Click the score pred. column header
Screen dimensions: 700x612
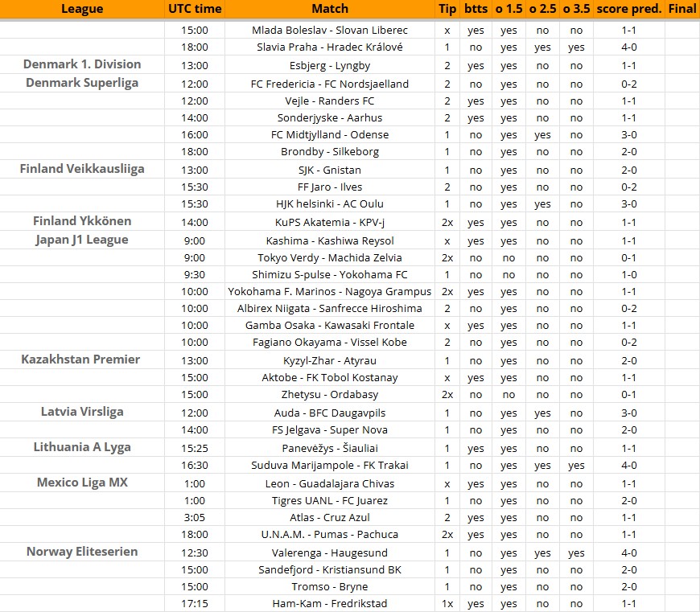(629, 9)
